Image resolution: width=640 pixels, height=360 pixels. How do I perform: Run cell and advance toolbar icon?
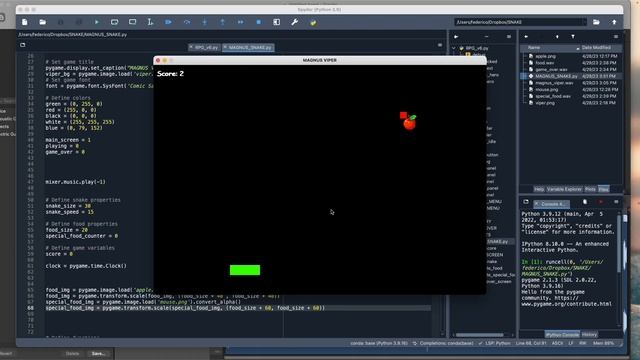point(133,22)
